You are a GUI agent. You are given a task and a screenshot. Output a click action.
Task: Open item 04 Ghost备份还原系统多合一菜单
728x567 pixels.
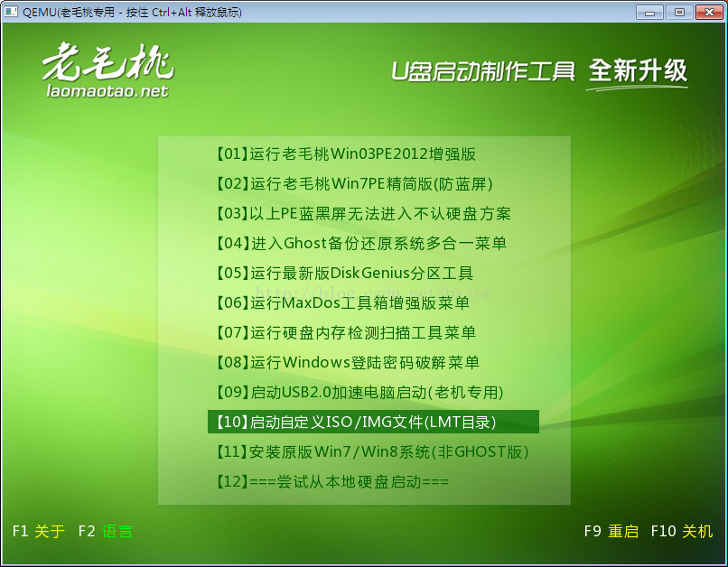pyautogui.click(x=361, y=243)
